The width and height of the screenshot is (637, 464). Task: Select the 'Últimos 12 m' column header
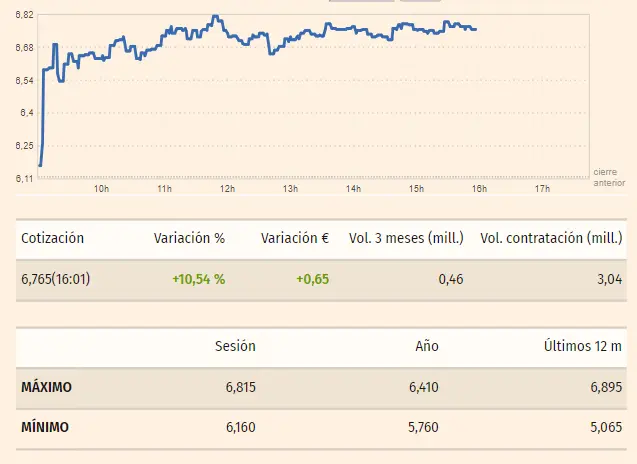click(x=583, y=346)
